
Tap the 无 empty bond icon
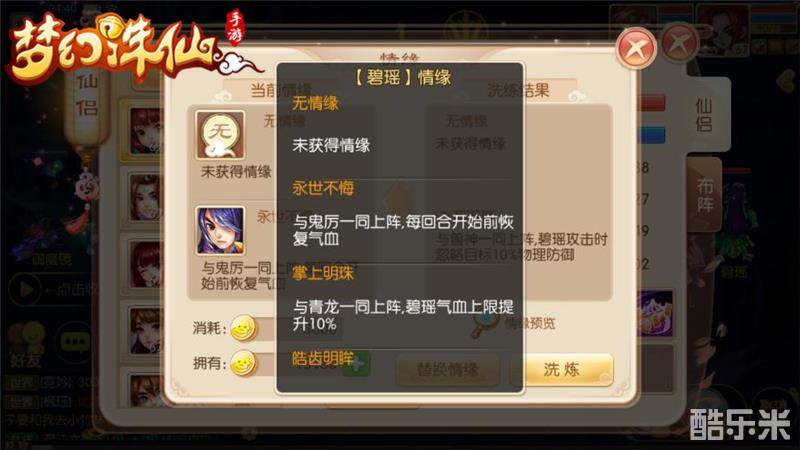[220, 135]
